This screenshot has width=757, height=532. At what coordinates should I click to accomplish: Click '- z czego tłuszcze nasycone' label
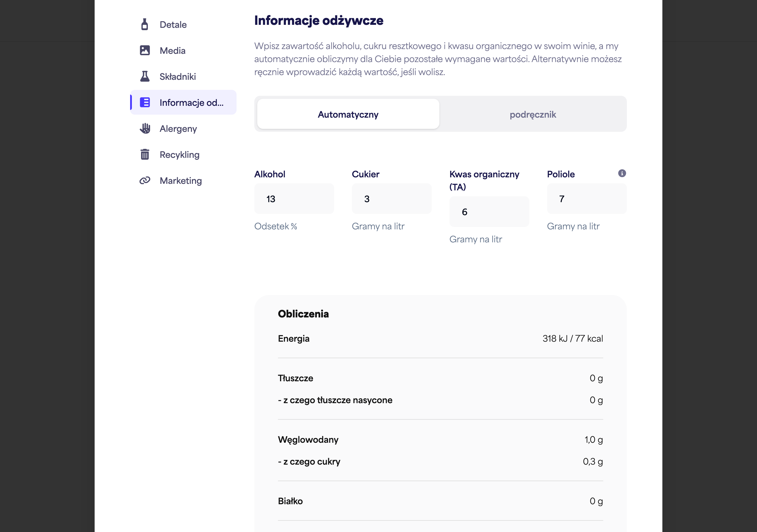click(335, 400)
